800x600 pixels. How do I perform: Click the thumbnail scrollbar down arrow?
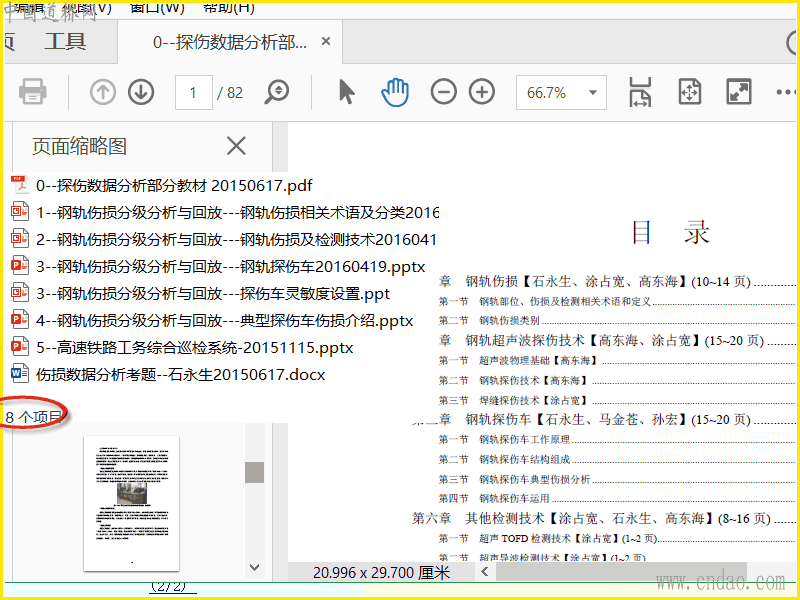[x=254, y=567]
